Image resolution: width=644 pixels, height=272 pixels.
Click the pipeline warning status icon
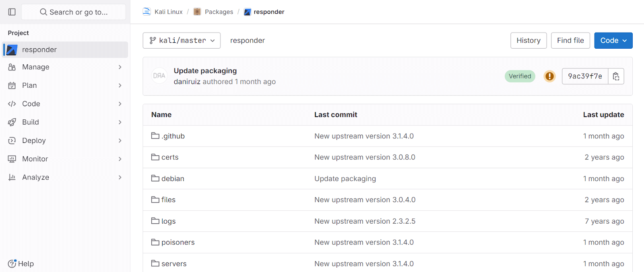pyautogui.click(x=549, y=76)
